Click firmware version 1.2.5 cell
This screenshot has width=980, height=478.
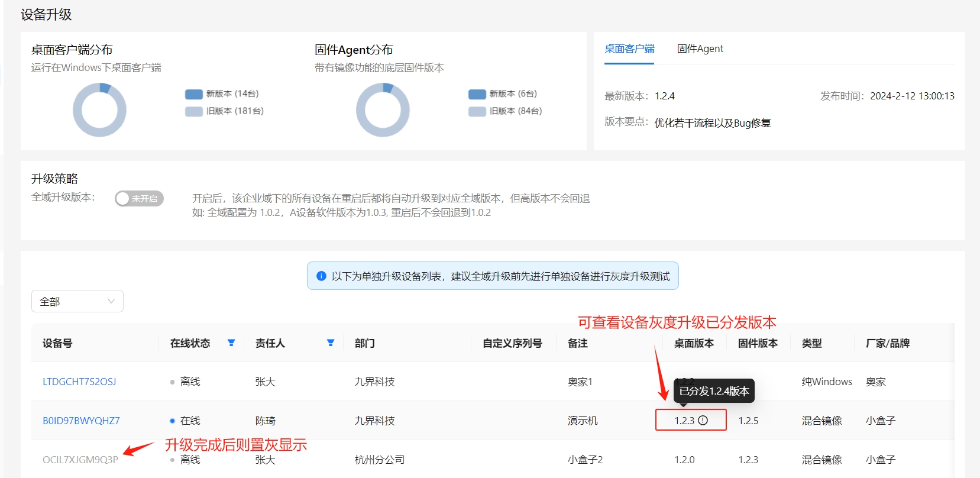[748, 421]
